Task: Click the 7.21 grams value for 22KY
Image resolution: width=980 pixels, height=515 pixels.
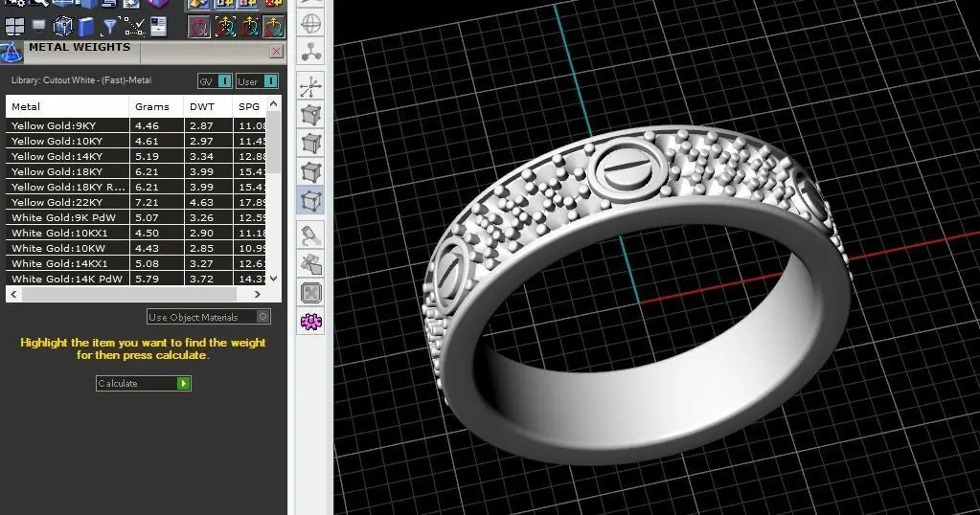Action: tap(147, 202)
